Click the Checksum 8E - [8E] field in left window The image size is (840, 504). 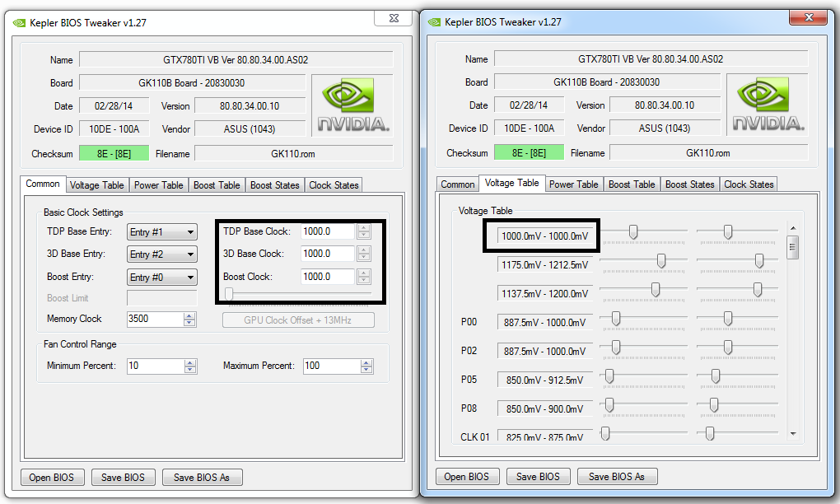114,153
